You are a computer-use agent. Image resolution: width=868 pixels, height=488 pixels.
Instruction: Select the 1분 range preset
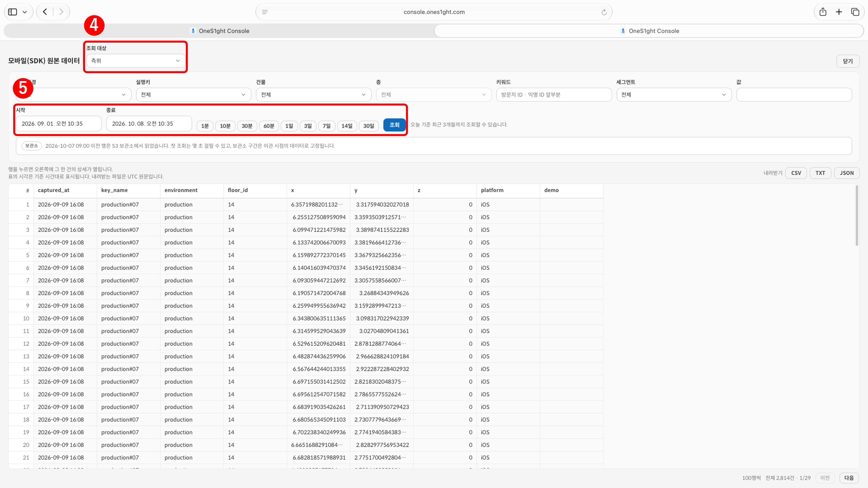pyautogui.click(x=205, y=126)
